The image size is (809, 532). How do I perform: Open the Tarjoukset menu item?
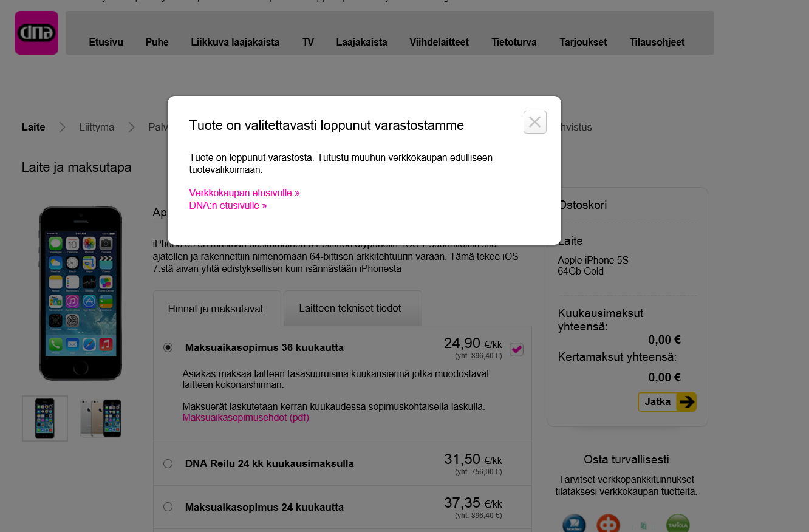point(583,42)
